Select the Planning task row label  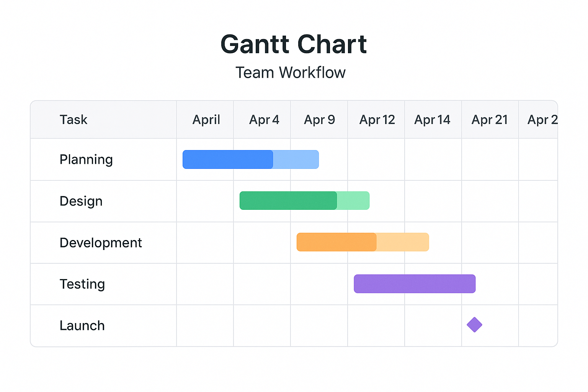86,160
